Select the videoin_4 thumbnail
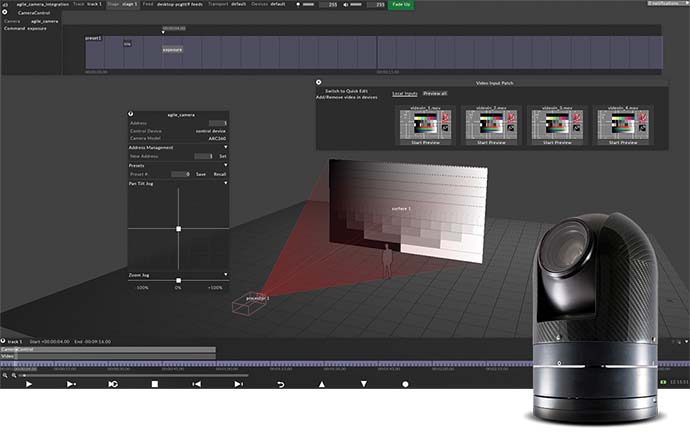This screenshot has width=690, height=439. tap(623, 125)
